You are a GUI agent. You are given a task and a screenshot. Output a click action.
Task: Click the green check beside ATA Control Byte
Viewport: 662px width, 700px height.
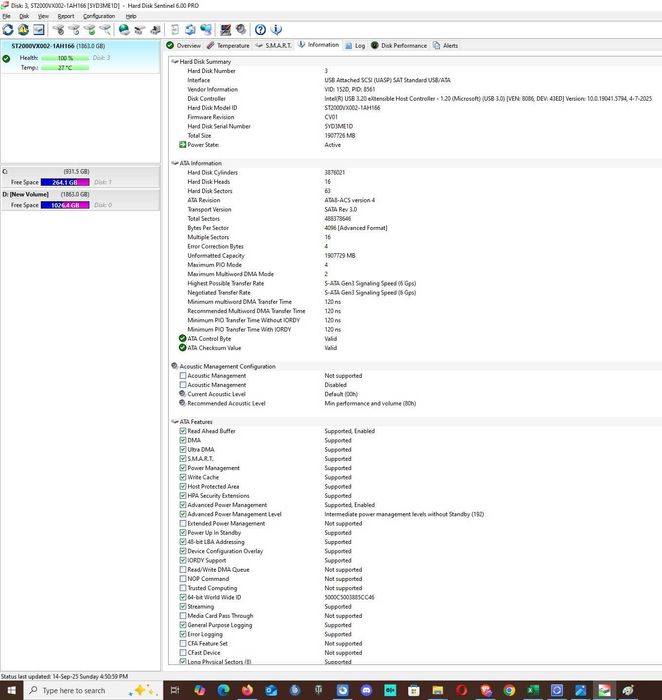(x=182, y=338)
